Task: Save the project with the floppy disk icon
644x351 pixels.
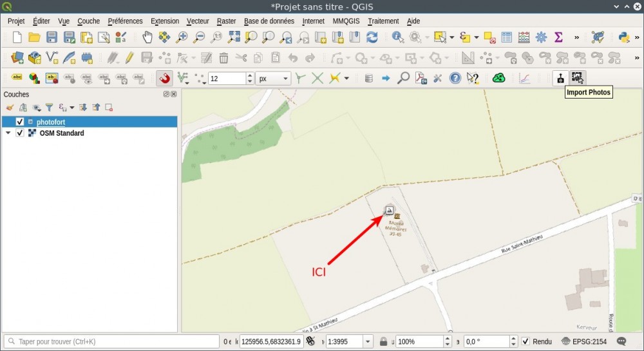Action: pos(52,37)
